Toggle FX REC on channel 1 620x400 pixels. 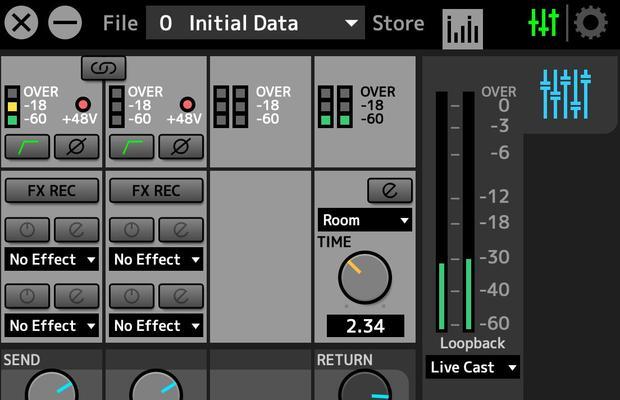point(52,191)
